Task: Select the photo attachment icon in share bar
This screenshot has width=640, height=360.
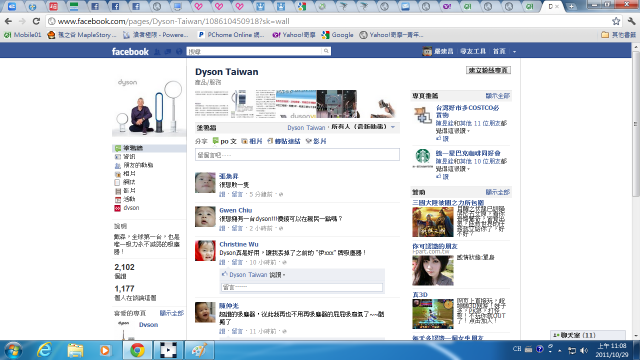Action: (244, 141)
